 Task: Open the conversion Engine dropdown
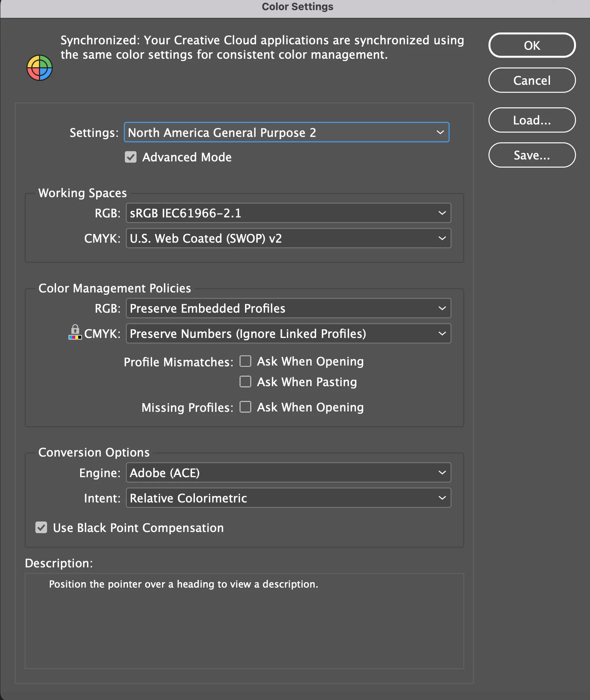(x=289, y=472)
